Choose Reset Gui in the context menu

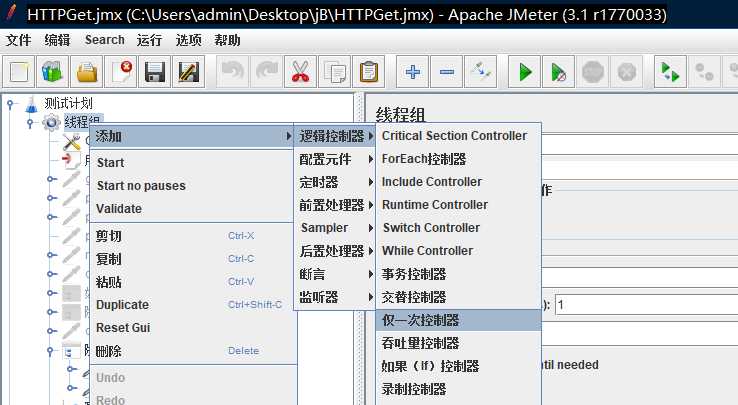(x=192, y=328)
